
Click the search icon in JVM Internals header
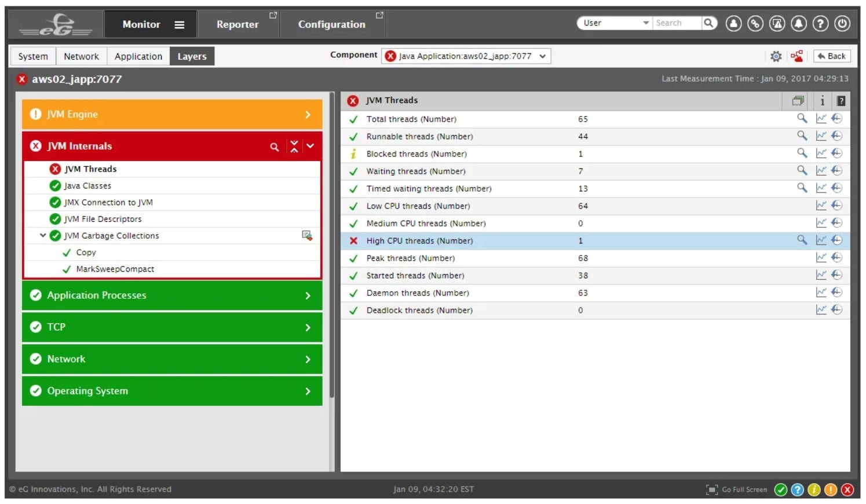[x=275, y=147]
